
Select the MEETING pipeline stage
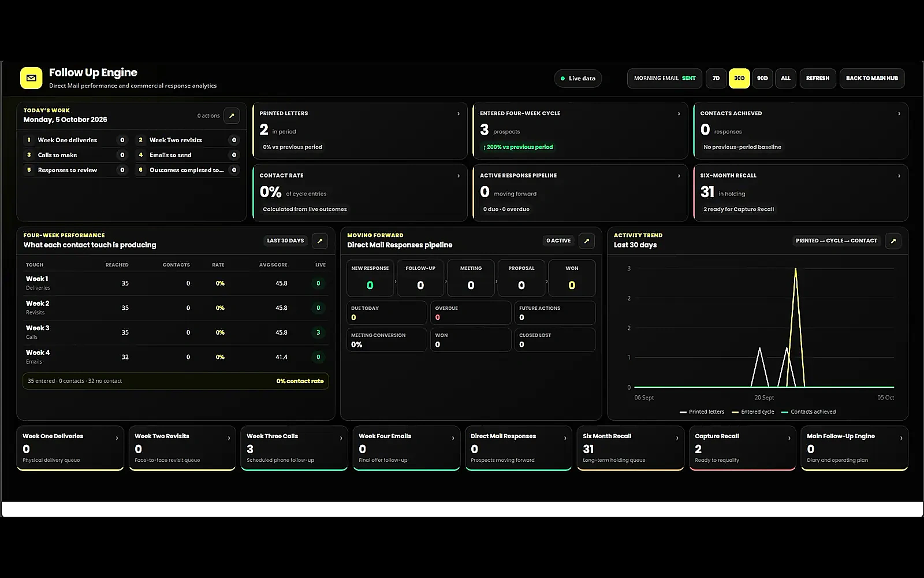coord(471,278)
